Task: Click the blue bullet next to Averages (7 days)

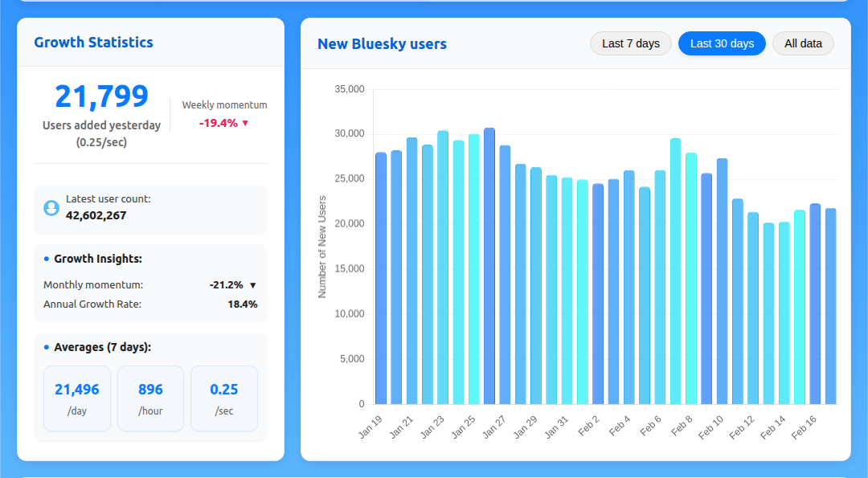Action: tap(47, 347)
